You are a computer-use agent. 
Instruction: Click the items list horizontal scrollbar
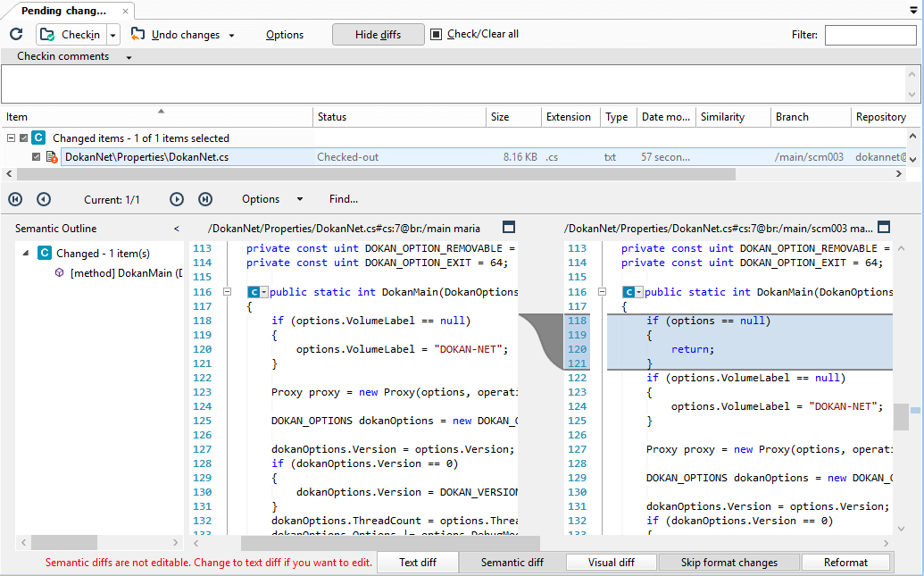click(x=376, y=174)
